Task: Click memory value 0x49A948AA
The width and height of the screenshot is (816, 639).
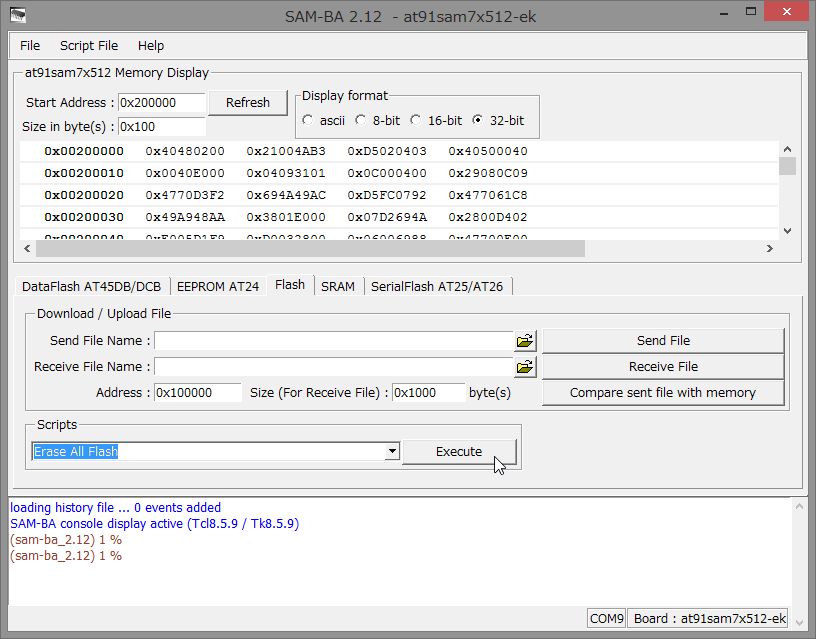Action: [x=185, y=217]
